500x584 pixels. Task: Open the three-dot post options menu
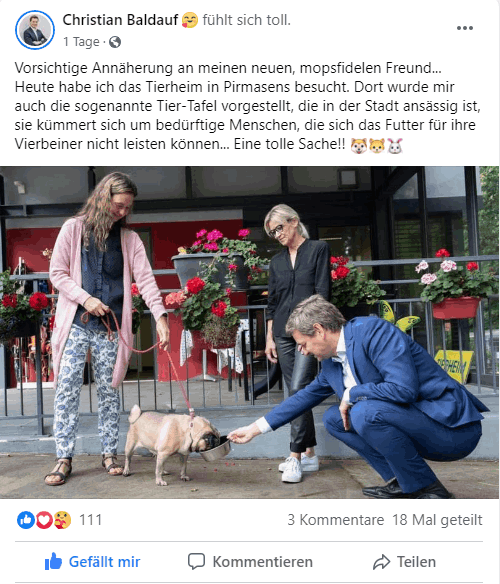point(465,28)
